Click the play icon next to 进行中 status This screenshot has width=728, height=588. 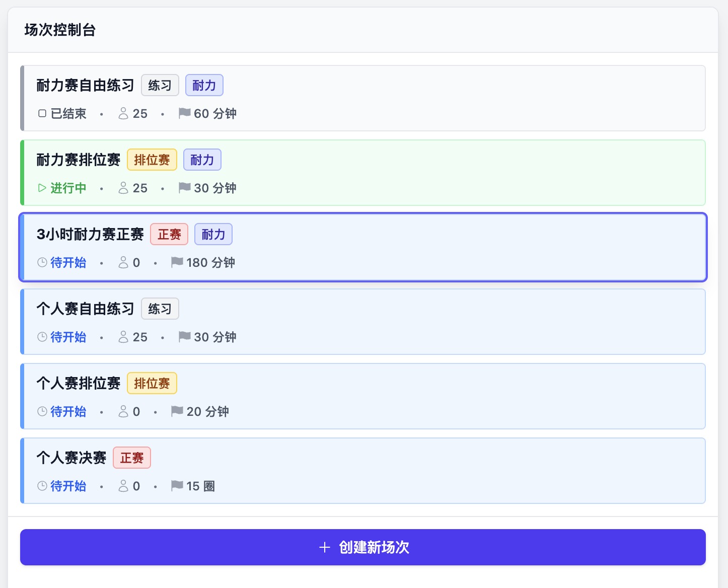[42, 188]
